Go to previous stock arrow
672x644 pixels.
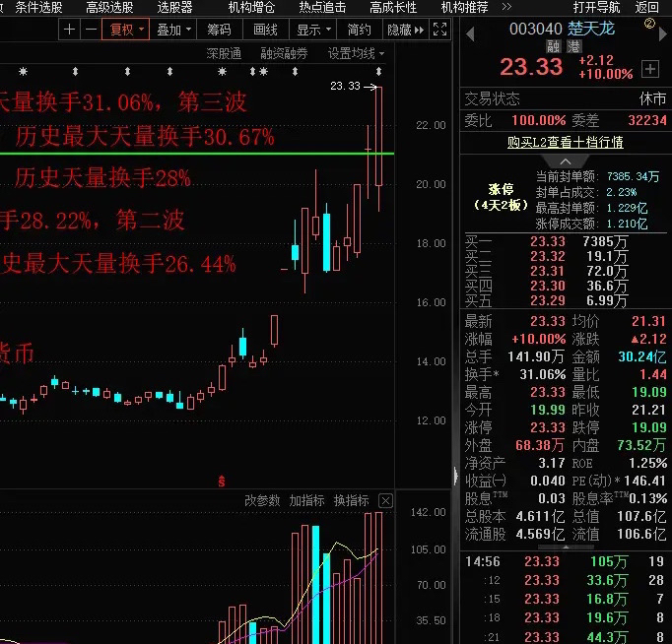coord(470,33)
